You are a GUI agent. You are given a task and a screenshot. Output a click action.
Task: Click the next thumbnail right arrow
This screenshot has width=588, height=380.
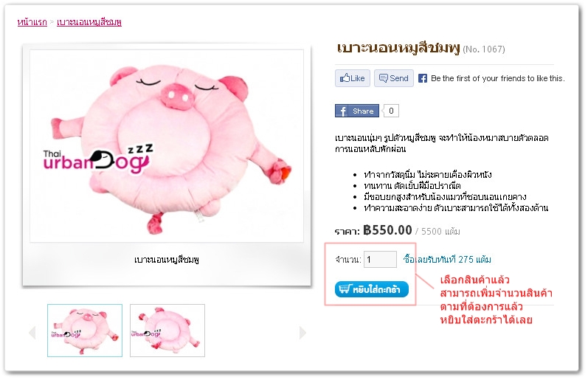coord(302,332)
